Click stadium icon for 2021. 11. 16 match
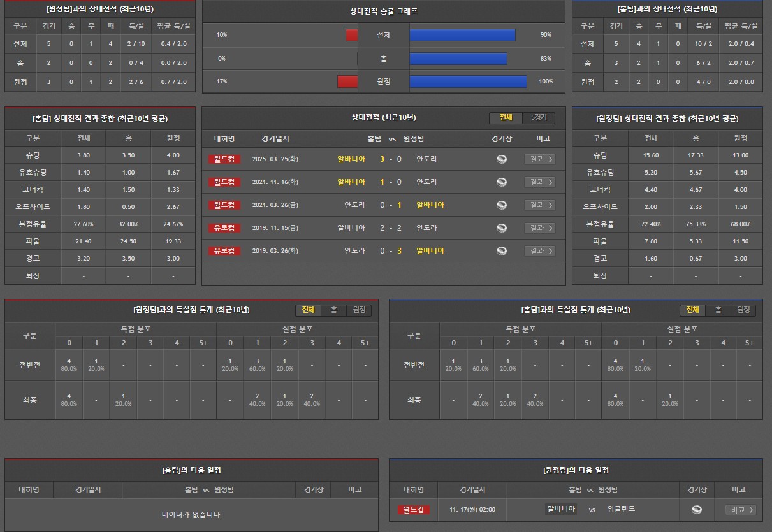The image size is (772, 532). [x=502, y=182]
